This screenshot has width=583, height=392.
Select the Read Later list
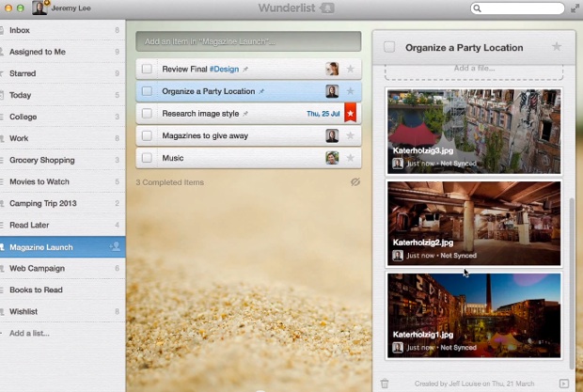pos(62,225)
